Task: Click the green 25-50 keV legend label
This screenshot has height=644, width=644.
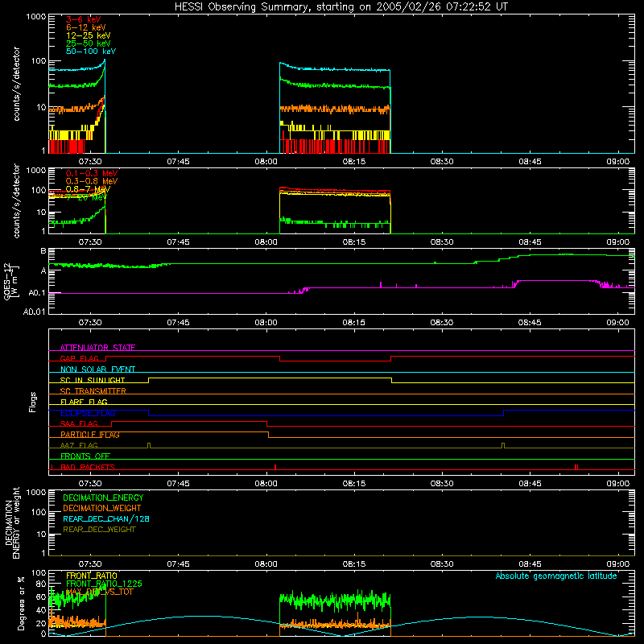Action: point(88,43)
